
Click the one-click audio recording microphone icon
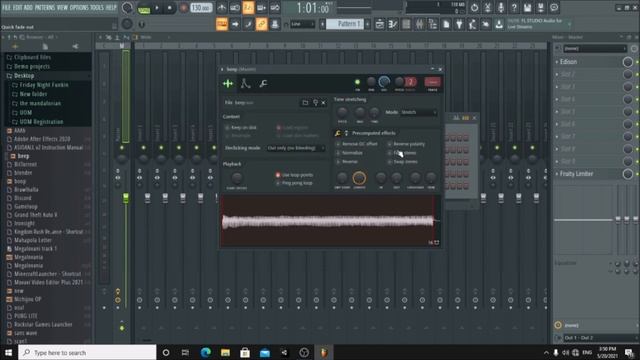point(501,8)
